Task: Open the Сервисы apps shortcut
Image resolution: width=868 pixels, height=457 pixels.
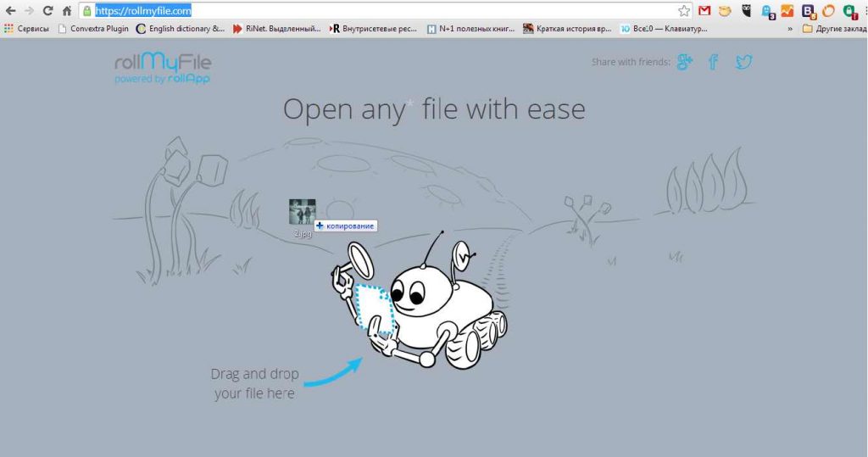Action: click(x=26, y=28)
